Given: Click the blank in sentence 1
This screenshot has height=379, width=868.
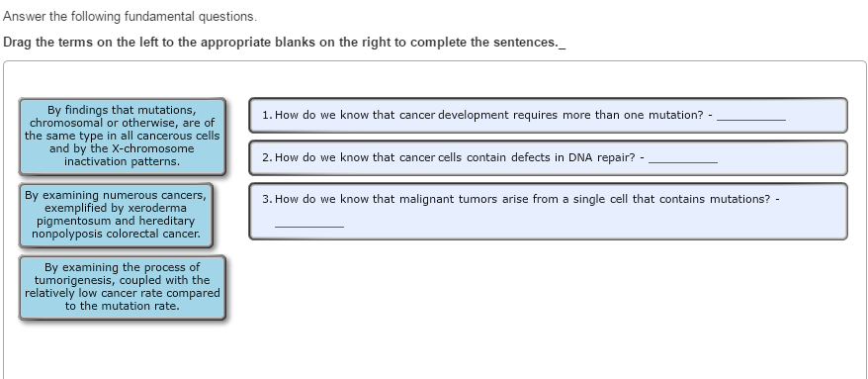Looking at the screenshot, I should [x=751, y=116].
